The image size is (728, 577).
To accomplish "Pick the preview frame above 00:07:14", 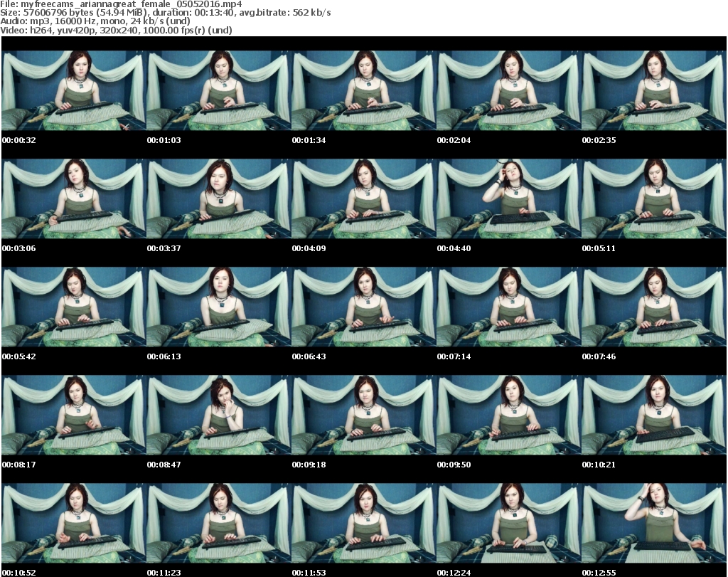I will point(509,307).
